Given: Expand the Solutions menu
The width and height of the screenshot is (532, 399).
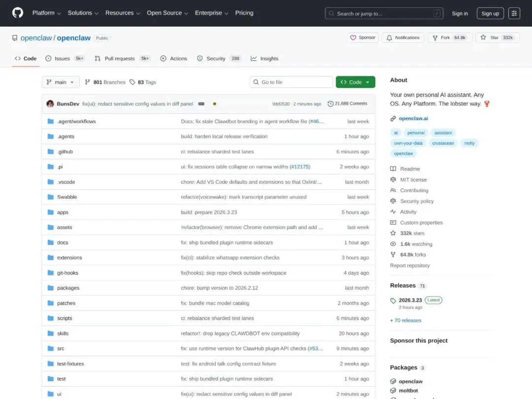Looking at the screenshot, I should click(x=83, y=13).
